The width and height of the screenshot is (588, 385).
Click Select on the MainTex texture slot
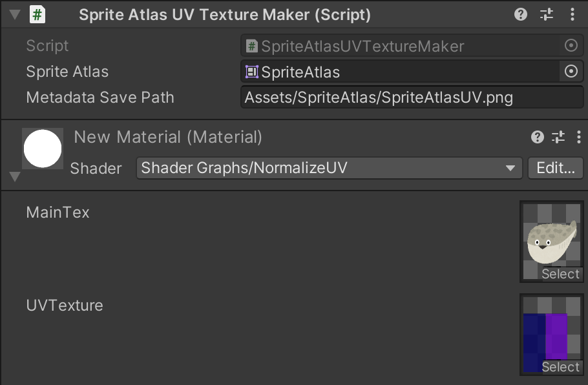tap(560, 274)
